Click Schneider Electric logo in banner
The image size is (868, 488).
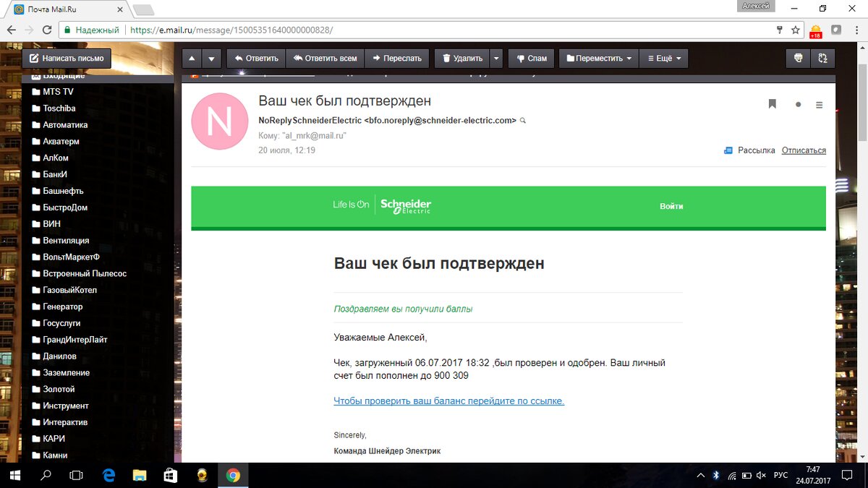coord(405,205)
